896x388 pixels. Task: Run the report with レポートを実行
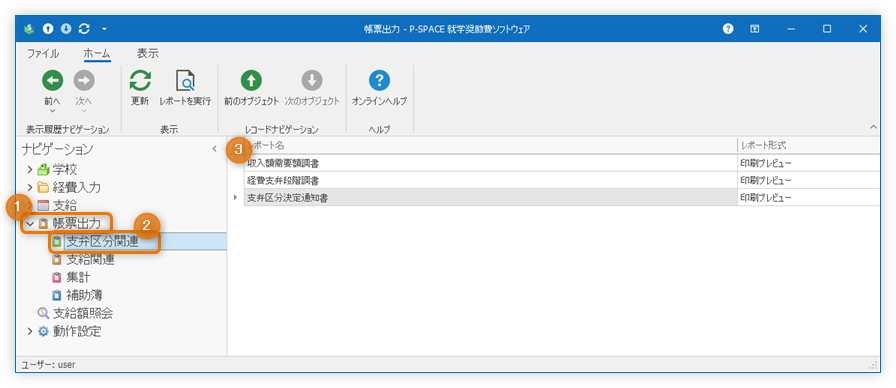pyautogui.click(x=185, y=89)
